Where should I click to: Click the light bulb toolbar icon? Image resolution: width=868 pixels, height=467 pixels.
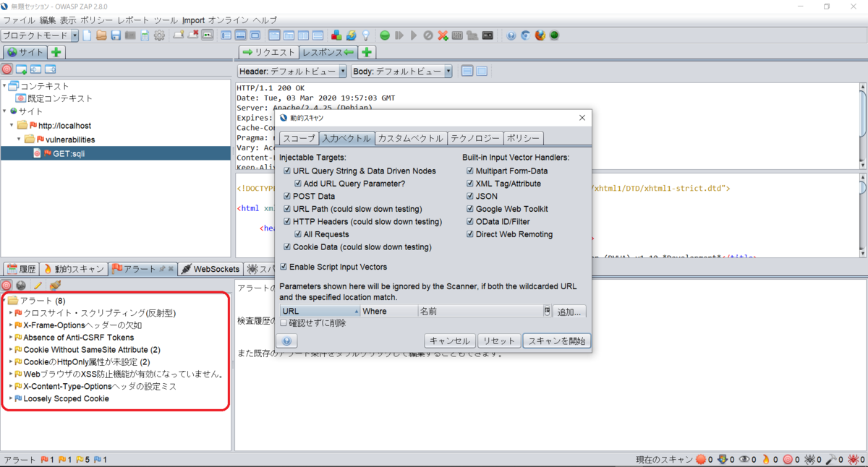pyautogui.click(x=366, y=35)
